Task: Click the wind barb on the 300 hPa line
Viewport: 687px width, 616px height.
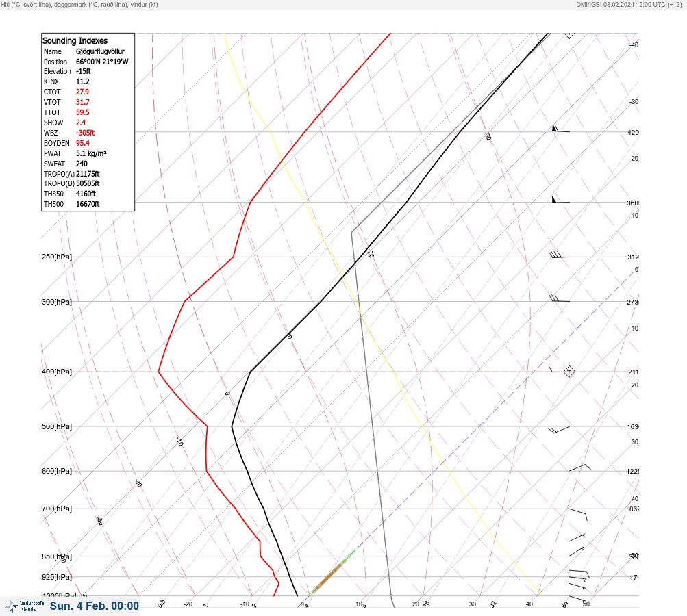Action: [559, 298]
